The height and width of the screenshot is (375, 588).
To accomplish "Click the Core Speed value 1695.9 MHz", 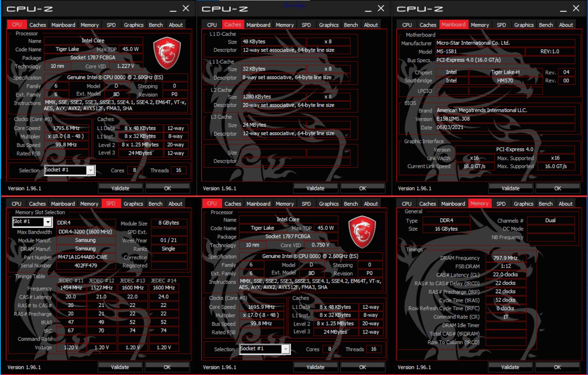I will pyautogui.click(x=261, y=307).
